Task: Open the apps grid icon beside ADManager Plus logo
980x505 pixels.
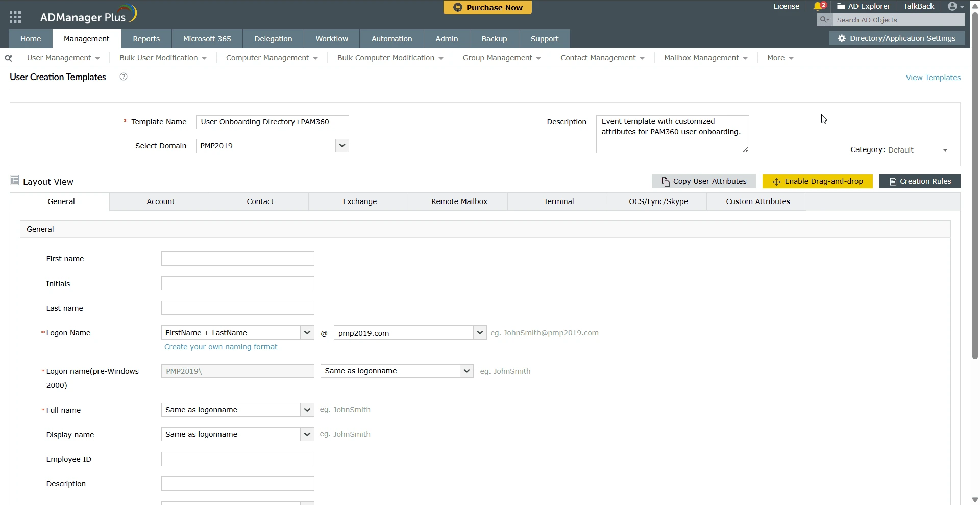Action: click(x=15, y=16)
